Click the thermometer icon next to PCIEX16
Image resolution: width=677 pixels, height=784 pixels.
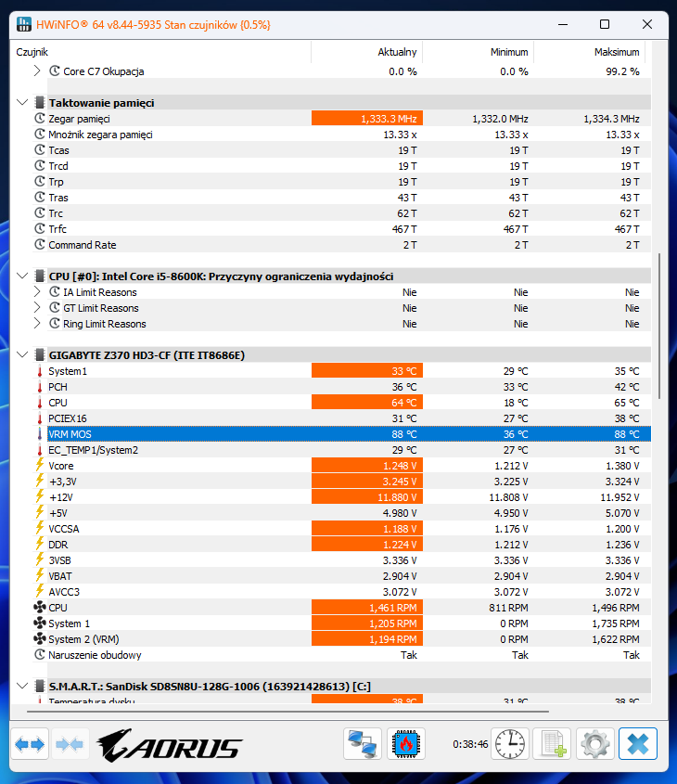pos(40,418)
